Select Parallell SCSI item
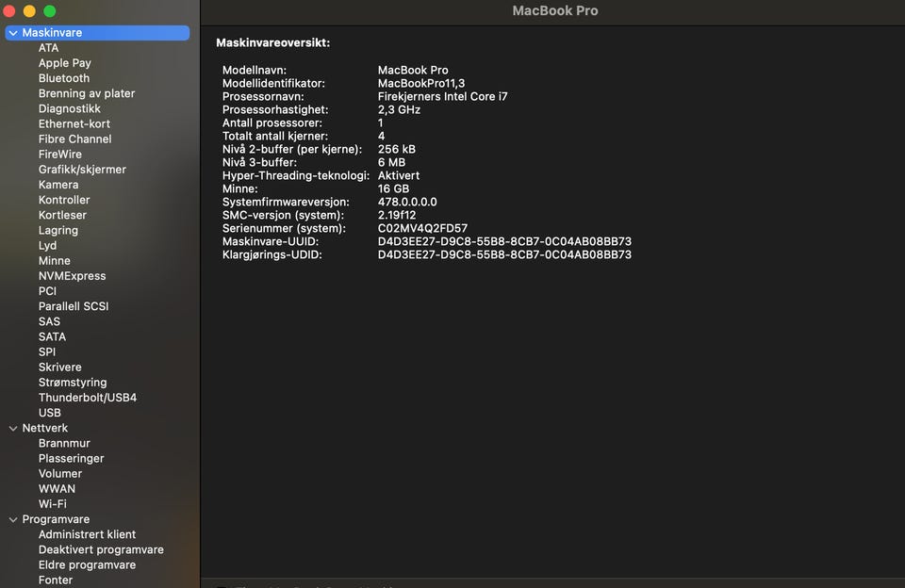 click(x=74, y=306)
